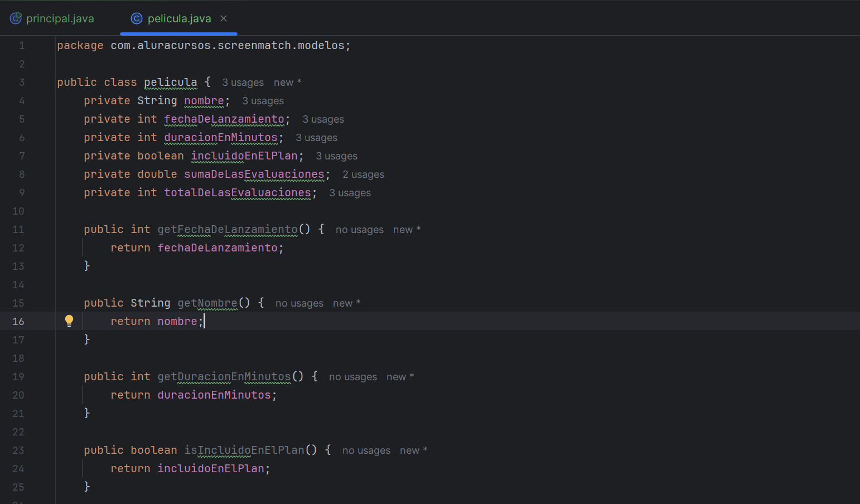
Task: Click line number 23 in gutter
Action: pos(18,450)
